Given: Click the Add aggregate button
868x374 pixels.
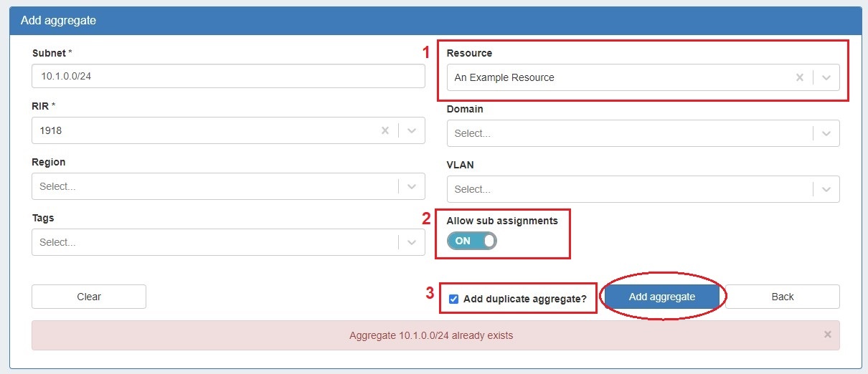Looking at the screenshot, I should click(x=661, y=297).
